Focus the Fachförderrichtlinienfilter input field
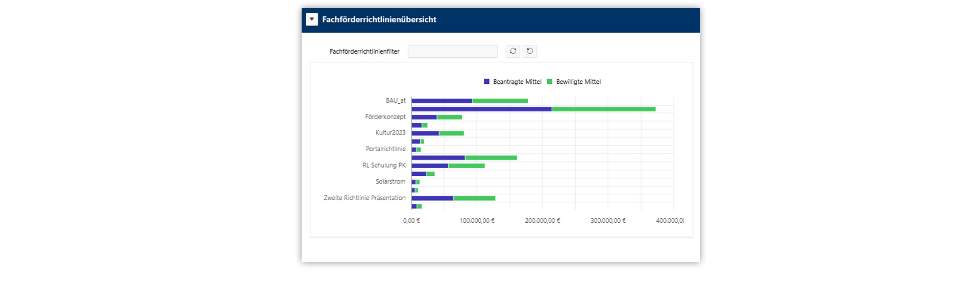980x281 pixels. pyautogui.click(x=452, y=51)
